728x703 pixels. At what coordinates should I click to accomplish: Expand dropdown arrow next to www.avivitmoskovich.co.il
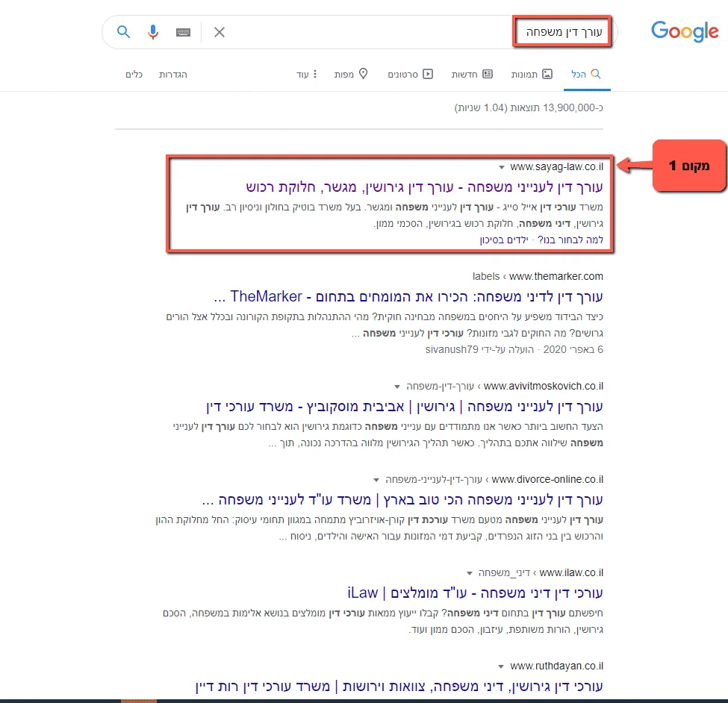tap(397, 387)
